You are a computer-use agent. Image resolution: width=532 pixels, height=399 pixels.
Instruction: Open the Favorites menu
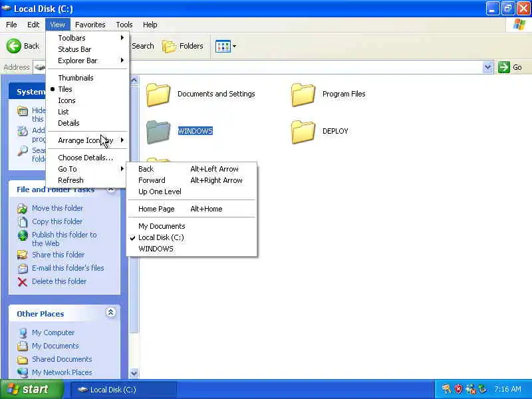click(90, 25)
